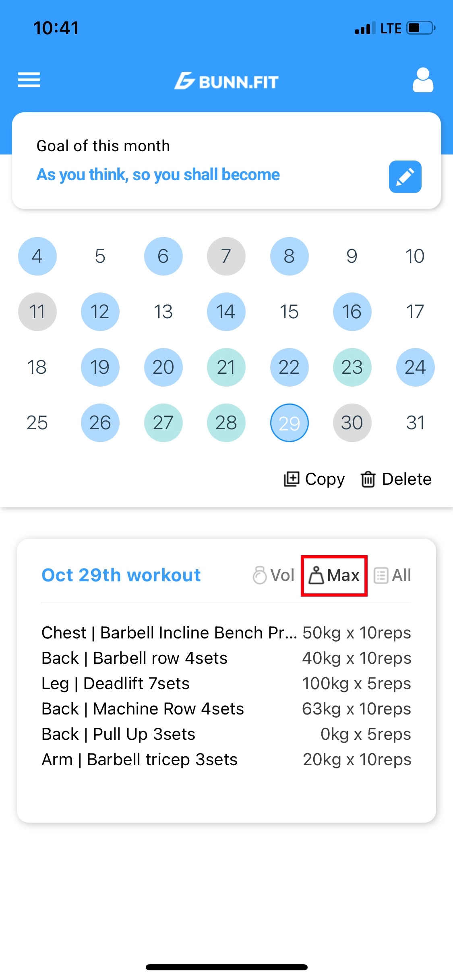Tap the Copy workout icon
Screen dimensions: 453x980
[292, 479]
